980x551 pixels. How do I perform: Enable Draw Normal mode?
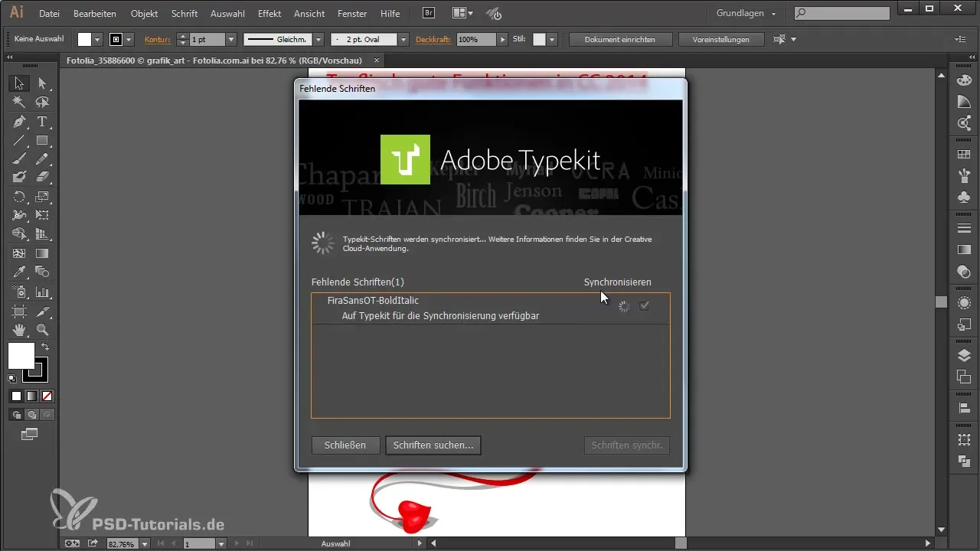16,415
